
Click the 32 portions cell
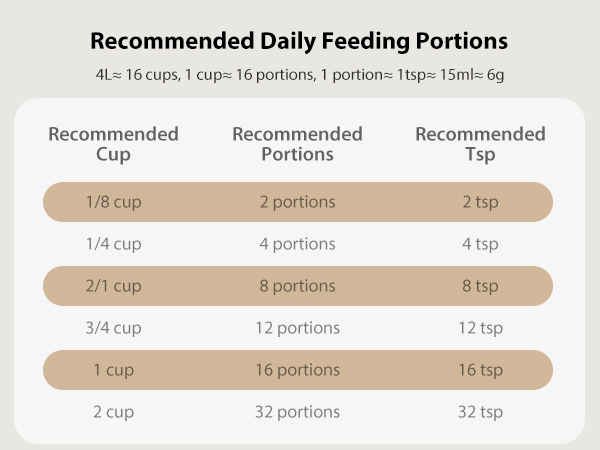coord(297,412)
